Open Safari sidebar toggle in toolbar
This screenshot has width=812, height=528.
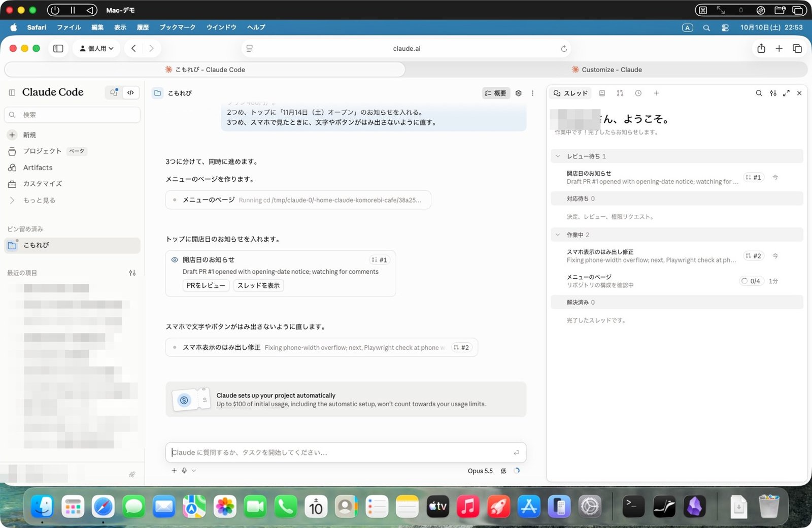(x=58, y=48)
